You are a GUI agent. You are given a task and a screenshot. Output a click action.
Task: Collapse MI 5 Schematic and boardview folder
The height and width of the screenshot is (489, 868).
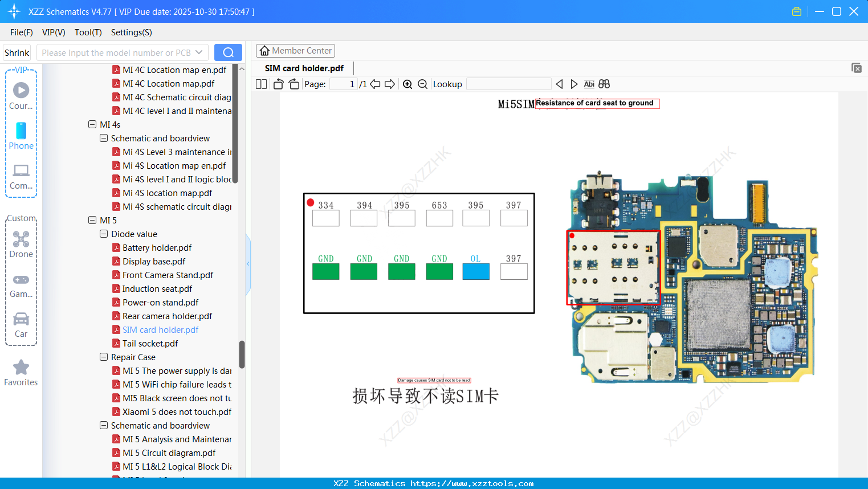(104, 426)
